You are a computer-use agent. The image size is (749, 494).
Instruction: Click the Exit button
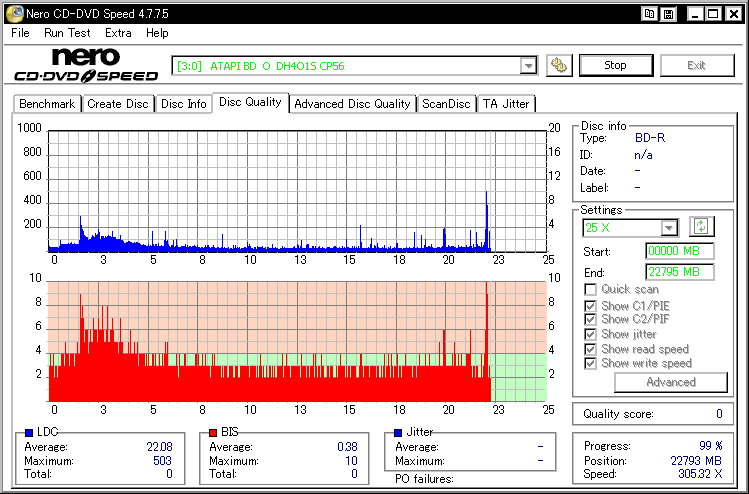(696, 65)
